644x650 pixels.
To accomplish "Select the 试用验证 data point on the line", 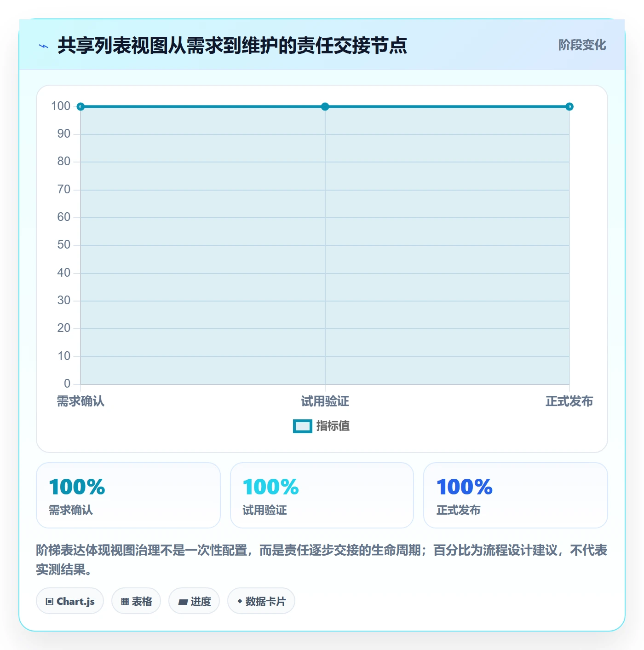I will [325, 107].
